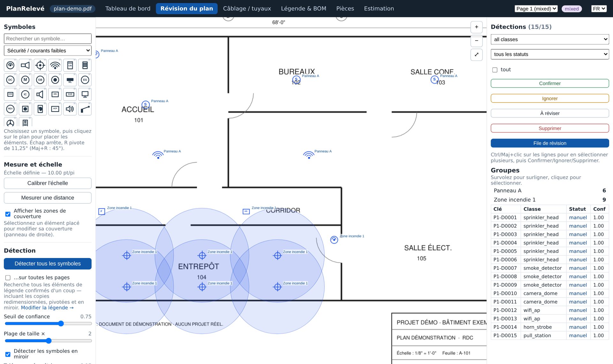Pick the crosshair sprinkler symbol in the palette
Screen dimensions: 613x364
coord(40,65)
